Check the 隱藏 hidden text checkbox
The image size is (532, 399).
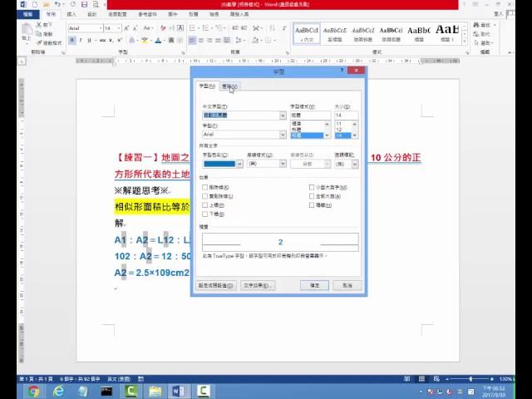[312, 204]
